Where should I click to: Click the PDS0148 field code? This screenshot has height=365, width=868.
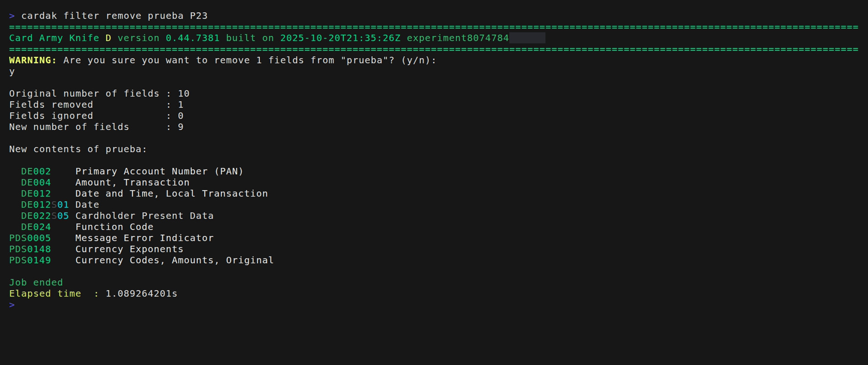click(x=30, y=249)
